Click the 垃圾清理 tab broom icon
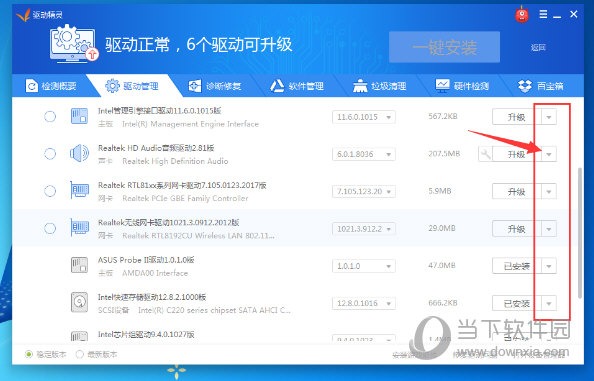Screen dimensions: 594x381 coord(360,86)
